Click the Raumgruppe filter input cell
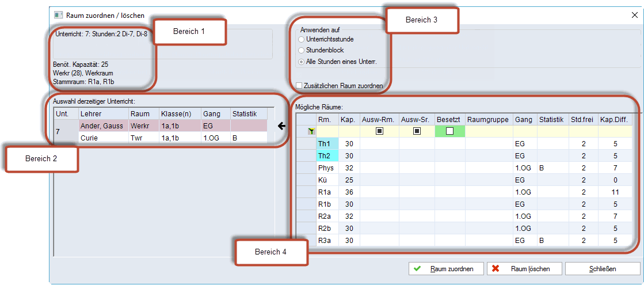The height and width of the screenshot is (285, 644). coord(488,131)
